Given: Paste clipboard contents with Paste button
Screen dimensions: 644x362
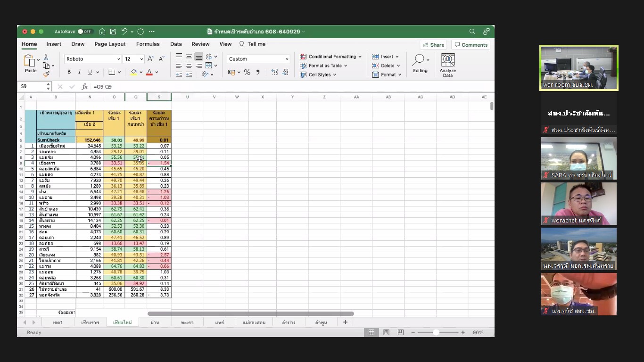Looking at the screenshot, I should [x=31, y=64].
